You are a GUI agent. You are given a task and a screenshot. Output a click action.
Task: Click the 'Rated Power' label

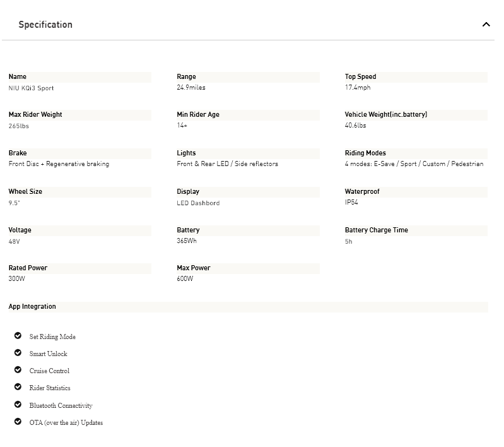(28, 268)
